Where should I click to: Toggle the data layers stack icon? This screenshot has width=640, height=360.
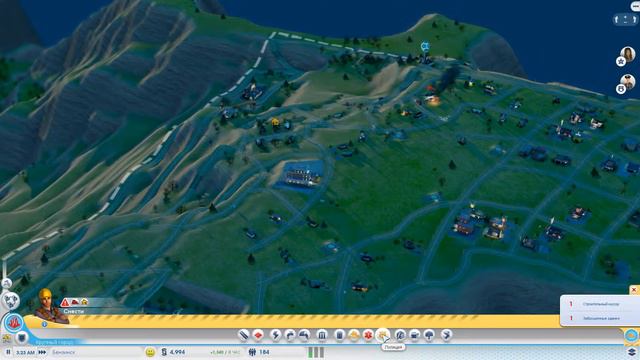pyautogui.click(x=632, y=352)
